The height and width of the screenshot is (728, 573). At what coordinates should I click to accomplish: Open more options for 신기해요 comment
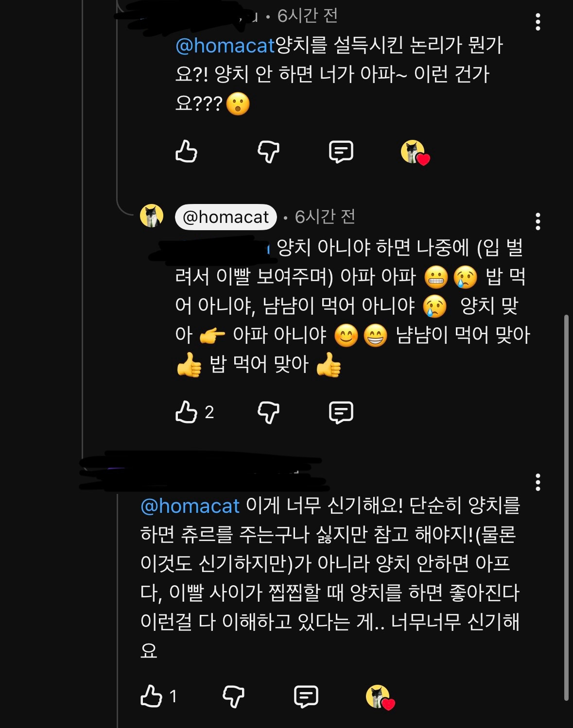pyautogui.click(x=538, y=482)
